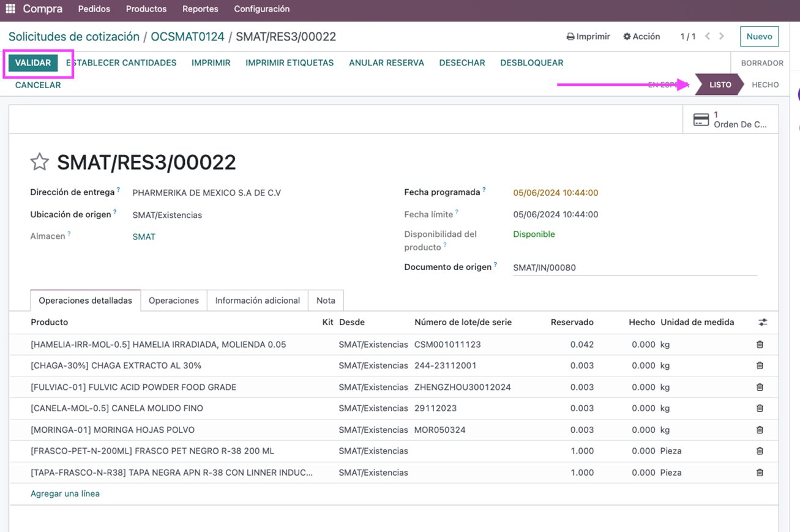Switch to Información adicional tab
Screen dimensions: 800x532
coord(258,301)
